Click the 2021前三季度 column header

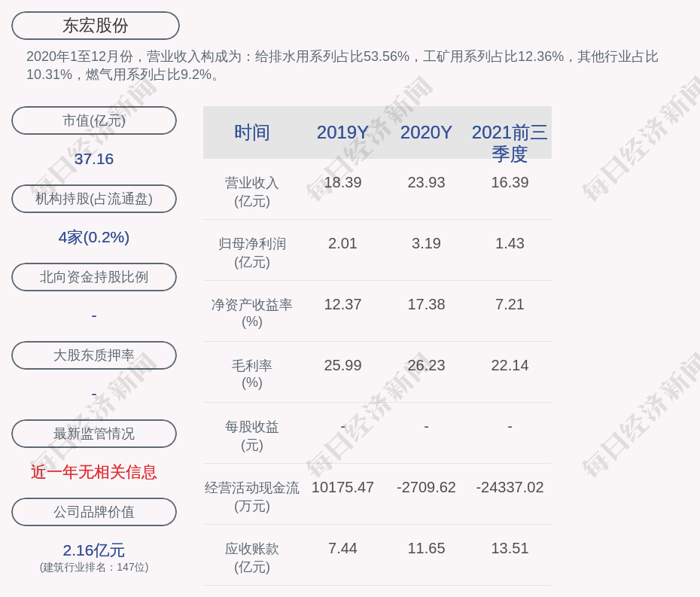510,143
